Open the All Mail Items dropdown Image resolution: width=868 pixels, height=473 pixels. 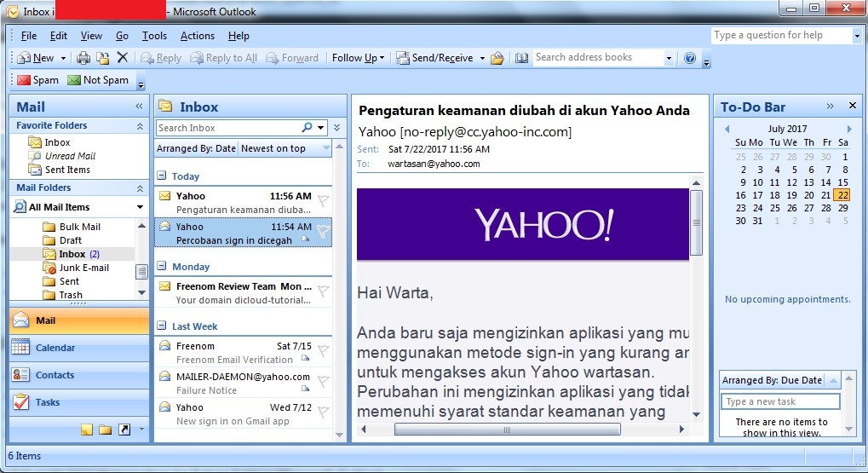point(140,206)
